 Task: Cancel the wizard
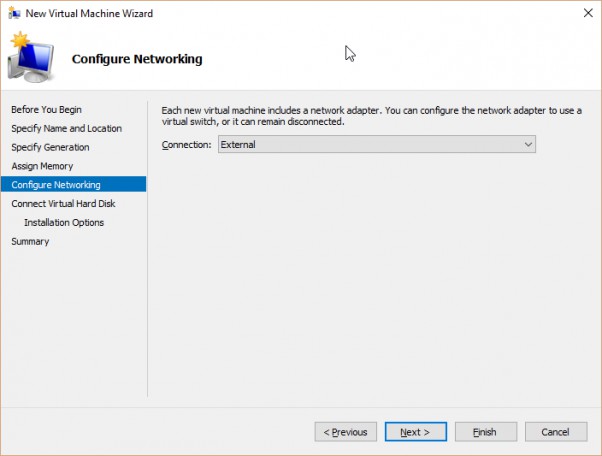point(556,432)
